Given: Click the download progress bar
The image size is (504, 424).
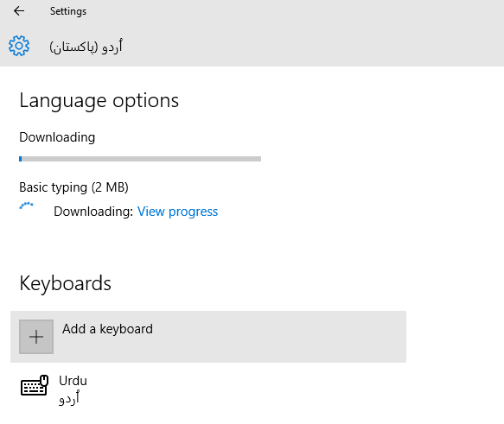Looking at the screenshot, I should click(x=140, y=159).
